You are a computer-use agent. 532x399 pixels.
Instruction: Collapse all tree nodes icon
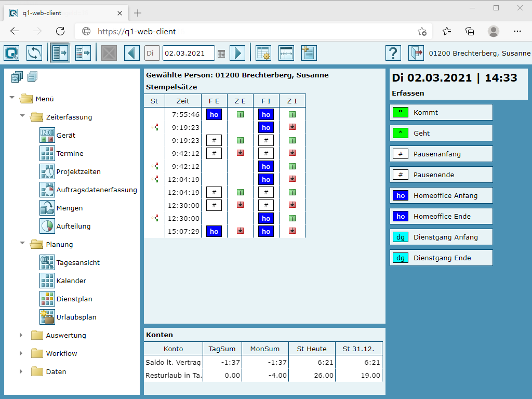click(32, 77)
